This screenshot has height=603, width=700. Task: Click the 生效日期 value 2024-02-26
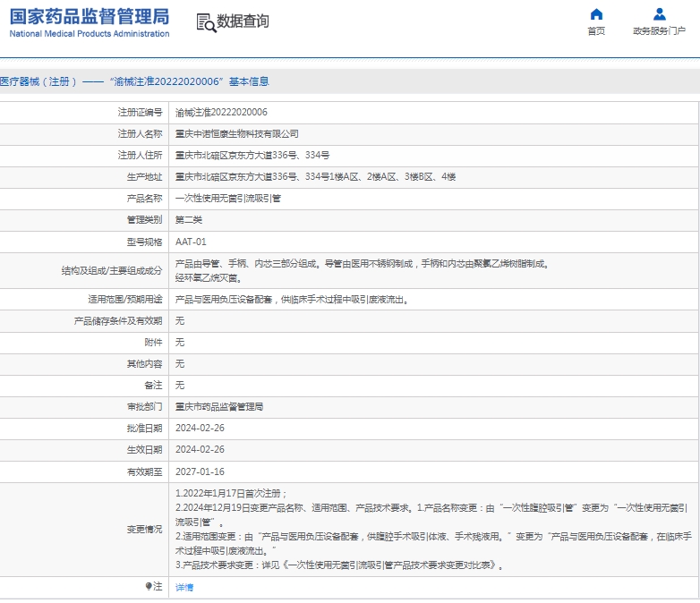tap(200, 449)
